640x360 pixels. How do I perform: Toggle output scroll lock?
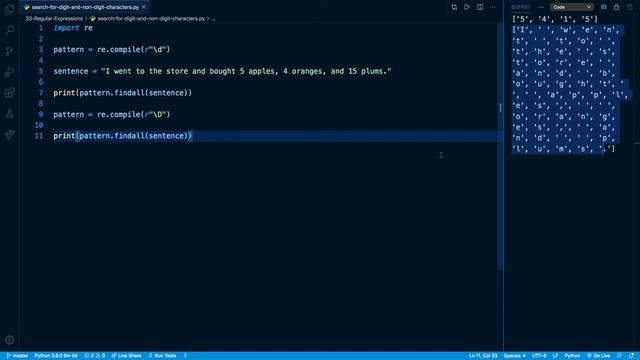(x=616, y=7)
